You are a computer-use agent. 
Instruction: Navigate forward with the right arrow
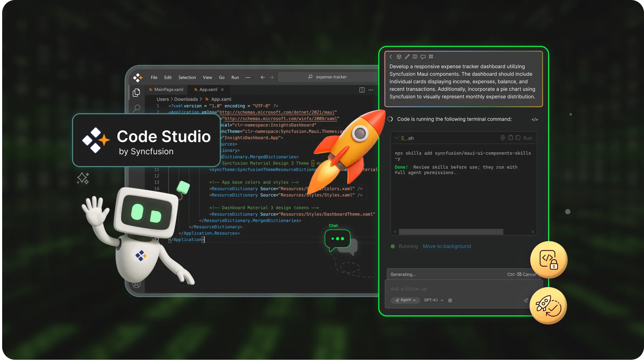(271, 77)
